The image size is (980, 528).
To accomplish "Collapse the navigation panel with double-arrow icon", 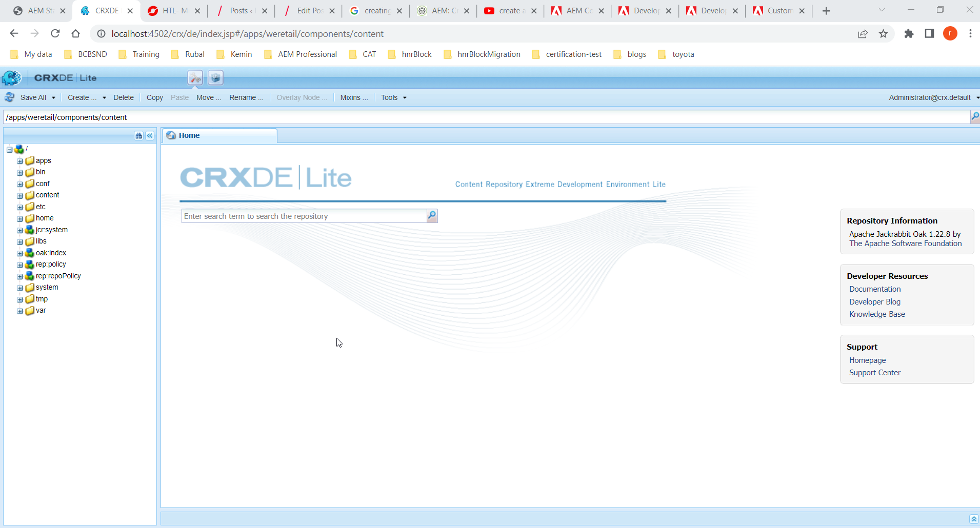I will 150,136.
